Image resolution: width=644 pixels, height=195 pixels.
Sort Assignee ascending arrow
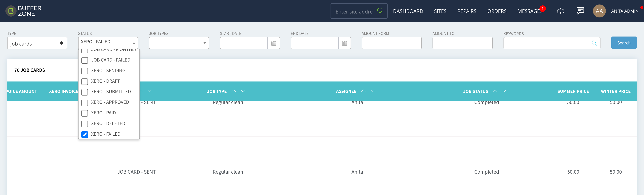(x=363, y=91)
